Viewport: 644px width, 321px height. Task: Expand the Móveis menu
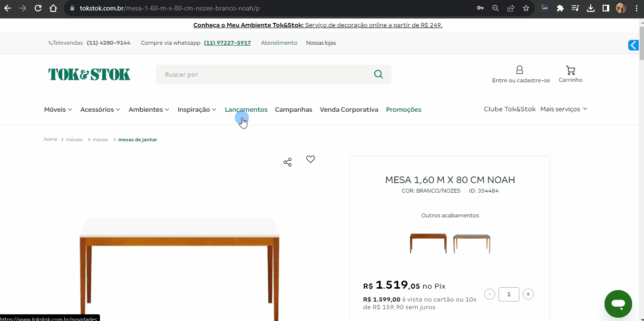click(58, 109)
